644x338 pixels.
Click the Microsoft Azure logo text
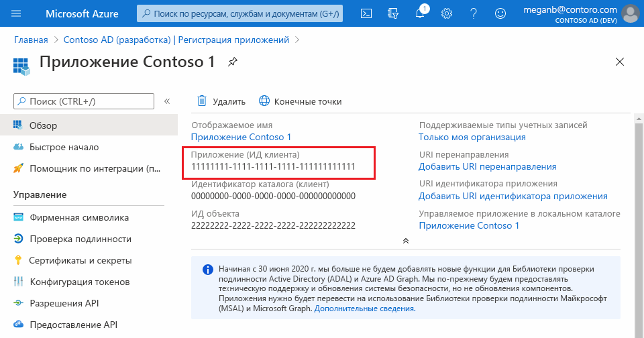click(82, 13)
